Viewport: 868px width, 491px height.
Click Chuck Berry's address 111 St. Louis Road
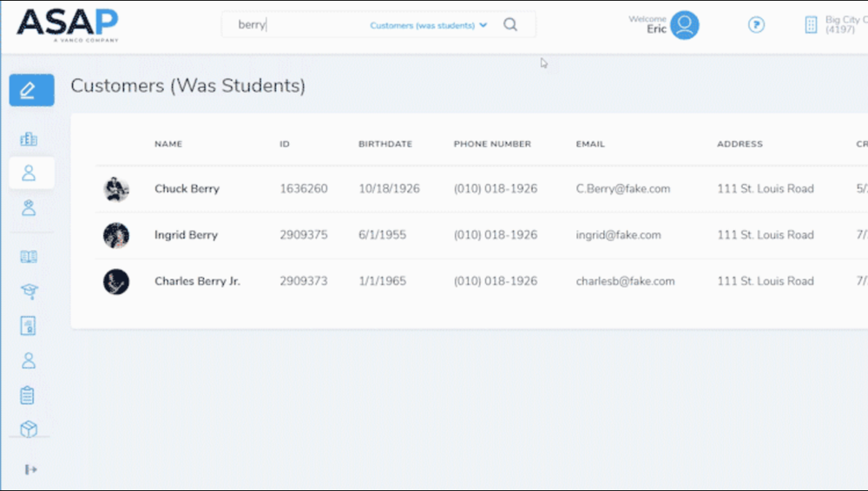(x=765, y=189)
